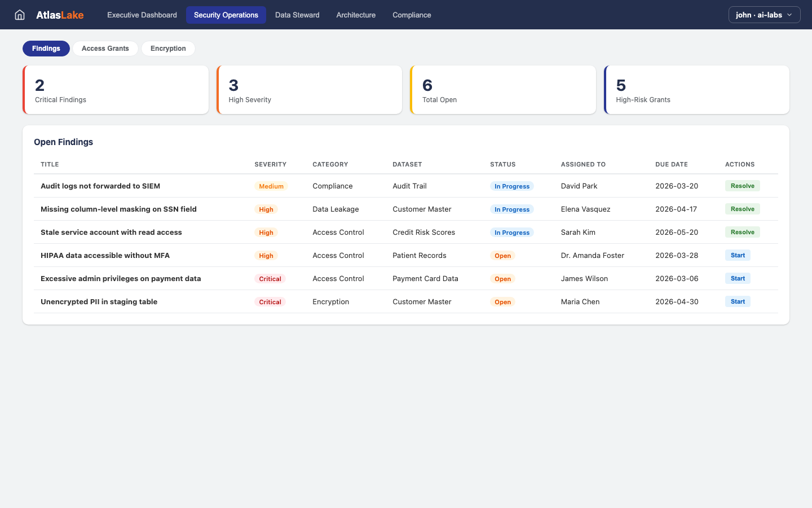Image resolution: width=812 pixels, height=508 pixels.
Task: Switch to the Executive Dashboard tab
Action: coord(142,15)
